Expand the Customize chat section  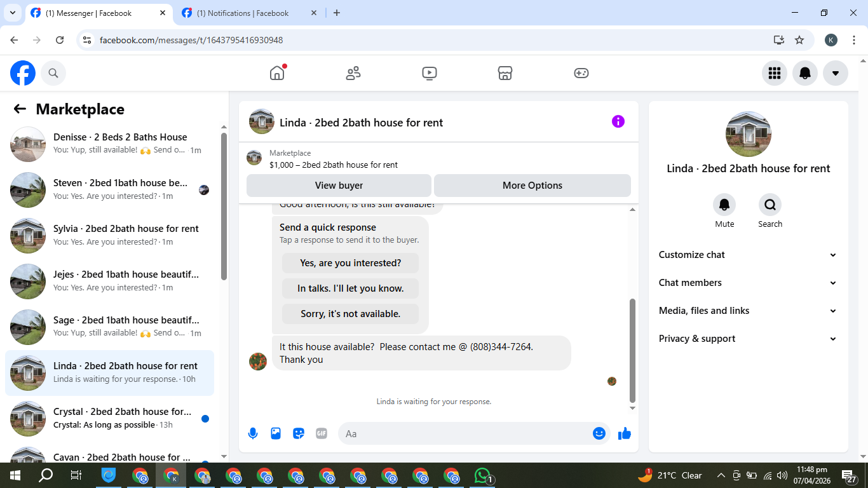click(x=748, y=255)
